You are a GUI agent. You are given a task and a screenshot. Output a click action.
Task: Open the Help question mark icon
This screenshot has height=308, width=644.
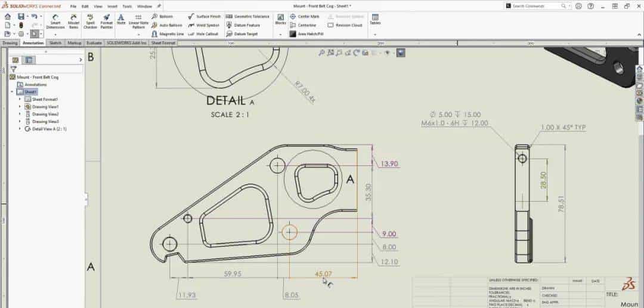pos(590,6)
